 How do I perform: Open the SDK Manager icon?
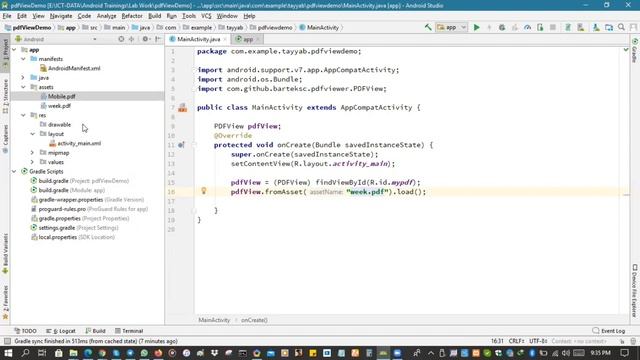[x=596, y=27]
